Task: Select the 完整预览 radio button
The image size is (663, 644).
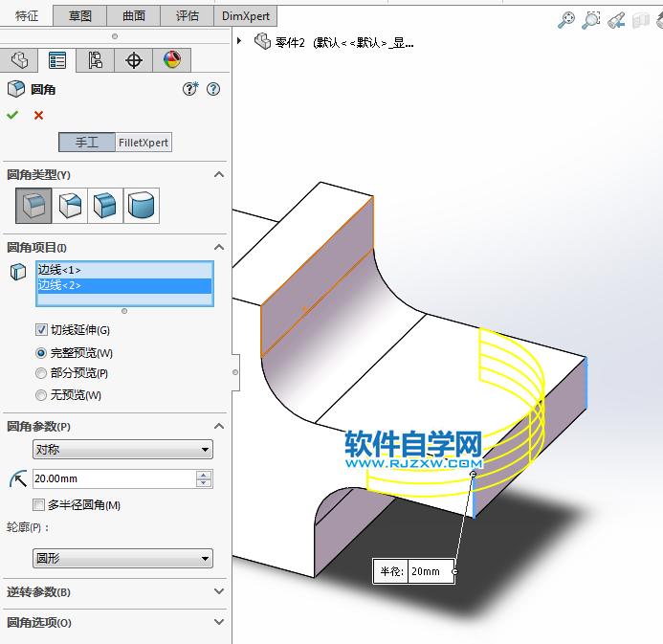Action: [41, 353]
